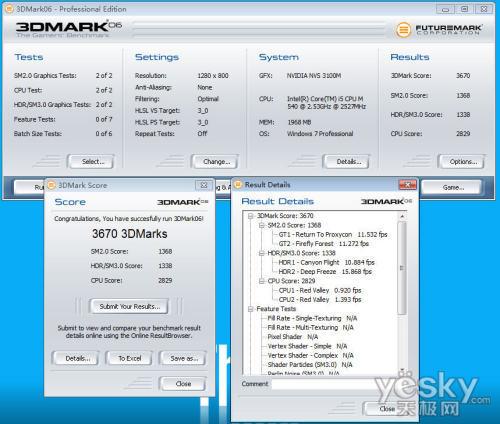Select Vertex Shader - Complex row
The image size is (500, 424).
pos(310,356)
